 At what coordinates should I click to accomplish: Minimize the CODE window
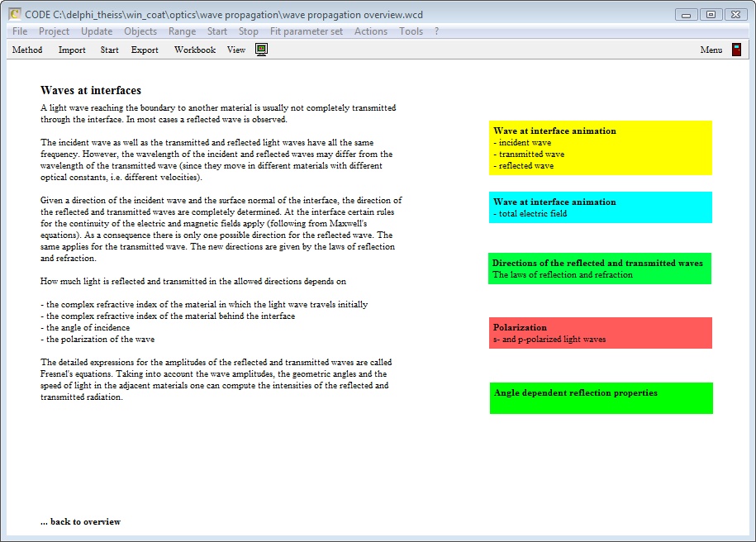(686, 15)
